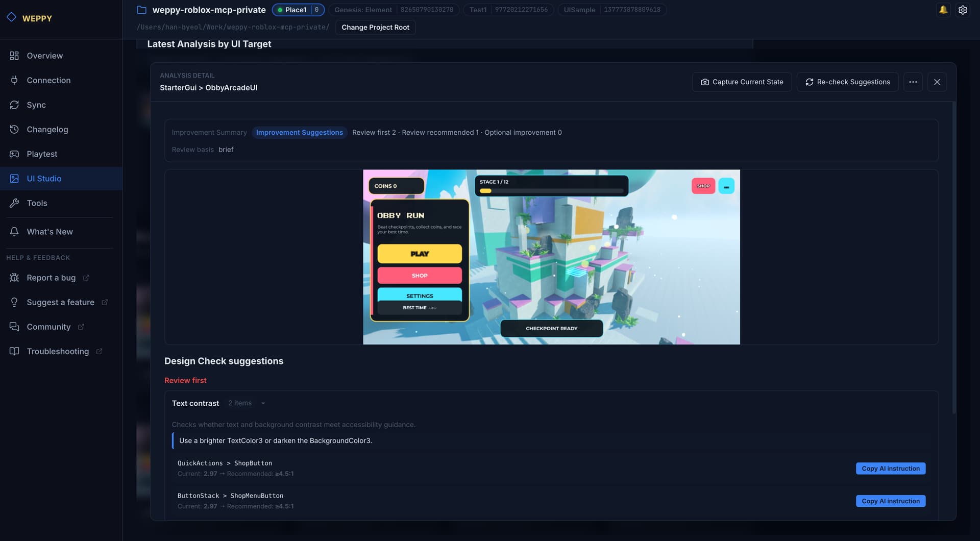Click the UI Studio sidebar icon
This screenshot has width=980, height=541.
[x=14, y=178]
